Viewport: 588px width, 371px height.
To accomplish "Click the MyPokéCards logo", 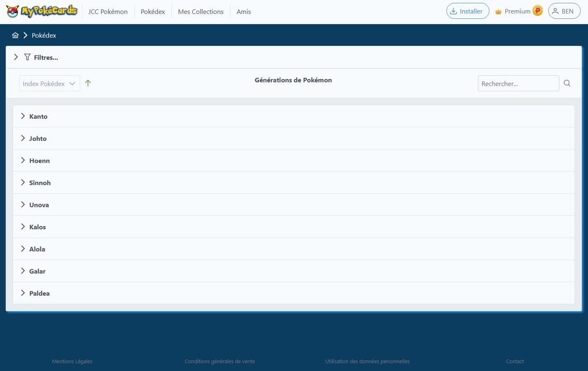I will pyautogui.click(x=41, y=11).
